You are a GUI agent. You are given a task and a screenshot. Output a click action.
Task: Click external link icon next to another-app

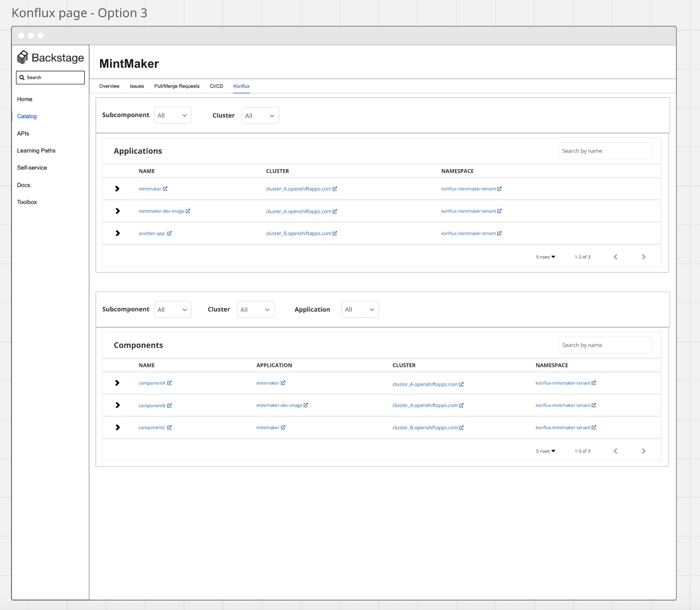pyautogui.click(x=170, y=233)
